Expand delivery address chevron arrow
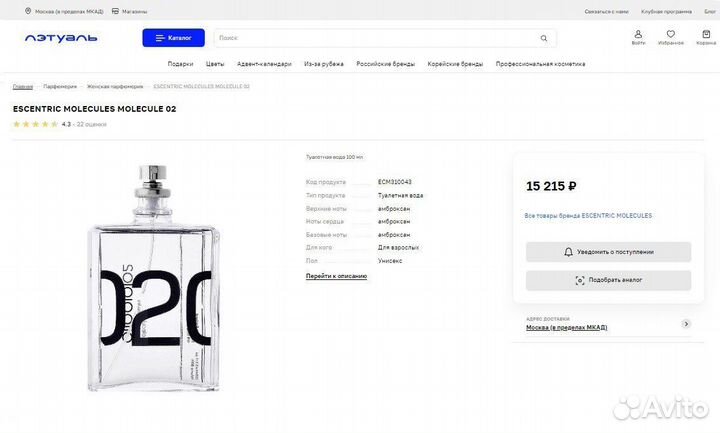Image resolution: width=720 pixels, height=433 pixels. coord(686,324)
